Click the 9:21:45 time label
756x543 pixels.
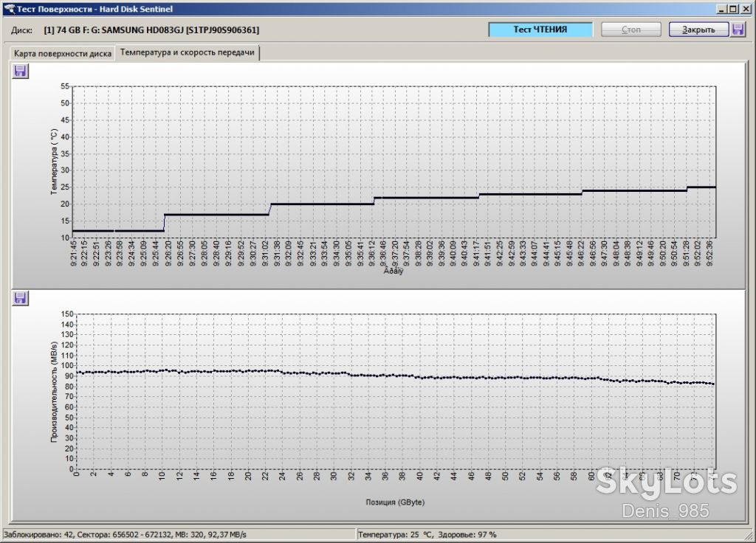click(x=73, y=254)
